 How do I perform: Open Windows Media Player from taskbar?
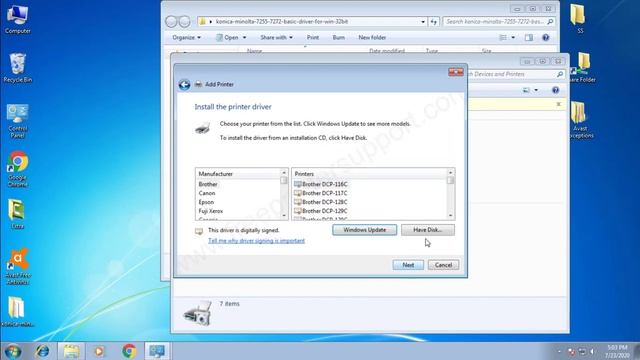(99, 351)
